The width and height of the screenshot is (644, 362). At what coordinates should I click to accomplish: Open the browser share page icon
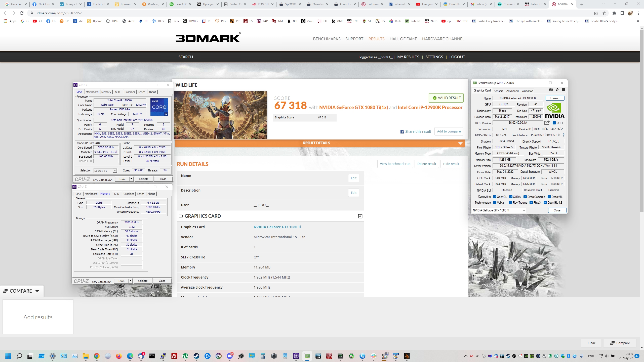tap(596, 13)
